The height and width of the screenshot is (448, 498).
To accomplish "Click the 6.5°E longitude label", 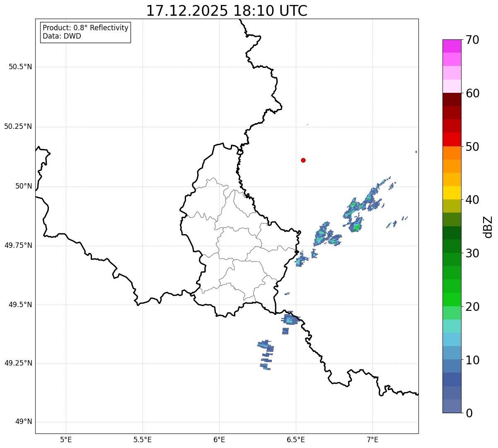I will coord(296,439).
